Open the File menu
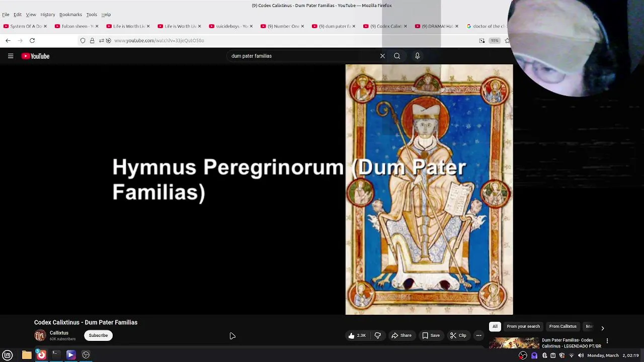The width and height of the screenshot is (644, 362). coord(6,15)
